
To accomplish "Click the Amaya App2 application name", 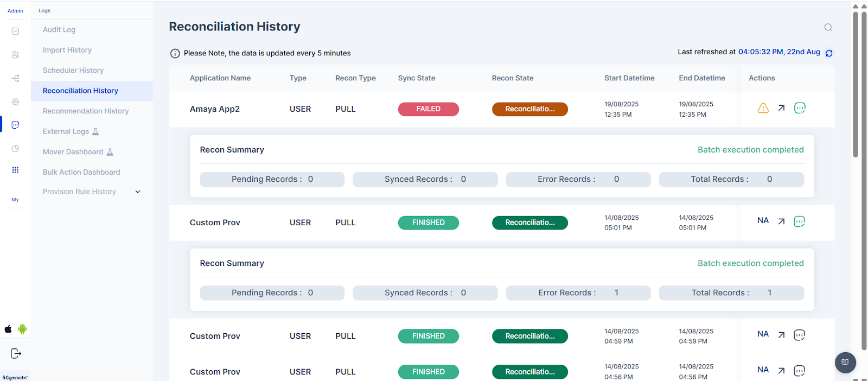I will (215, 109).
